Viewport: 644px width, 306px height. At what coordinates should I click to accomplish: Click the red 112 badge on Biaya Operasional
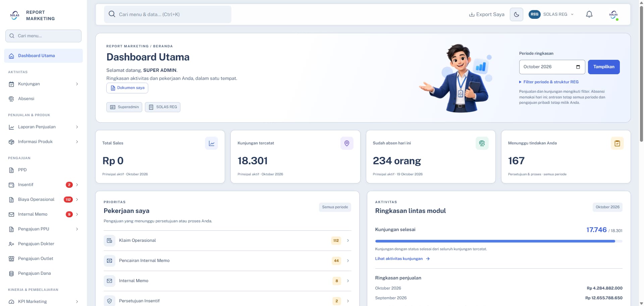coord(68,200)
